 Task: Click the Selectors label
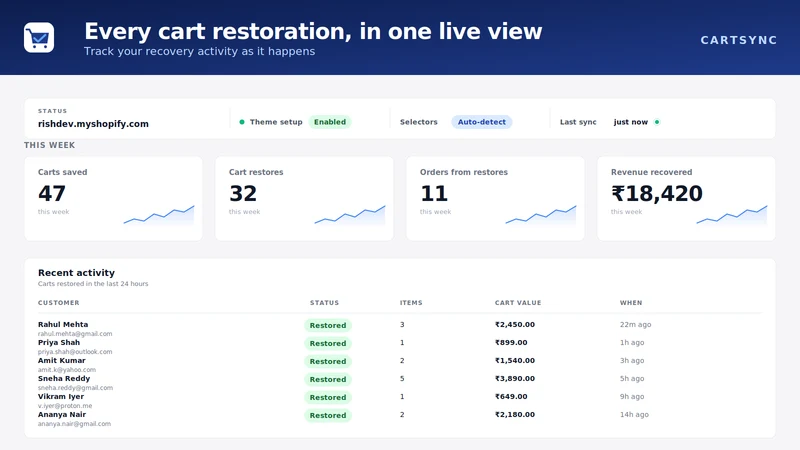coord(419,122)
